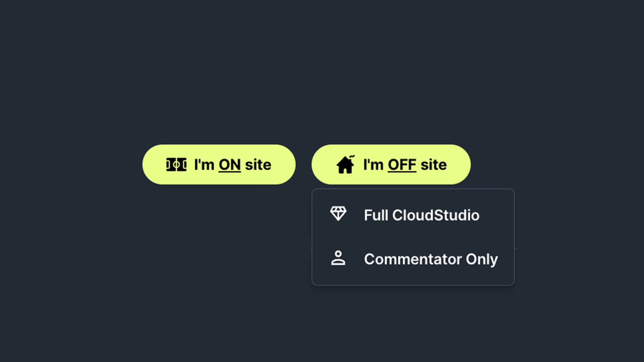This screenshot has width=644, height=362.
Task: Select the "I'm ON site" button
Action: pos(219,165)
